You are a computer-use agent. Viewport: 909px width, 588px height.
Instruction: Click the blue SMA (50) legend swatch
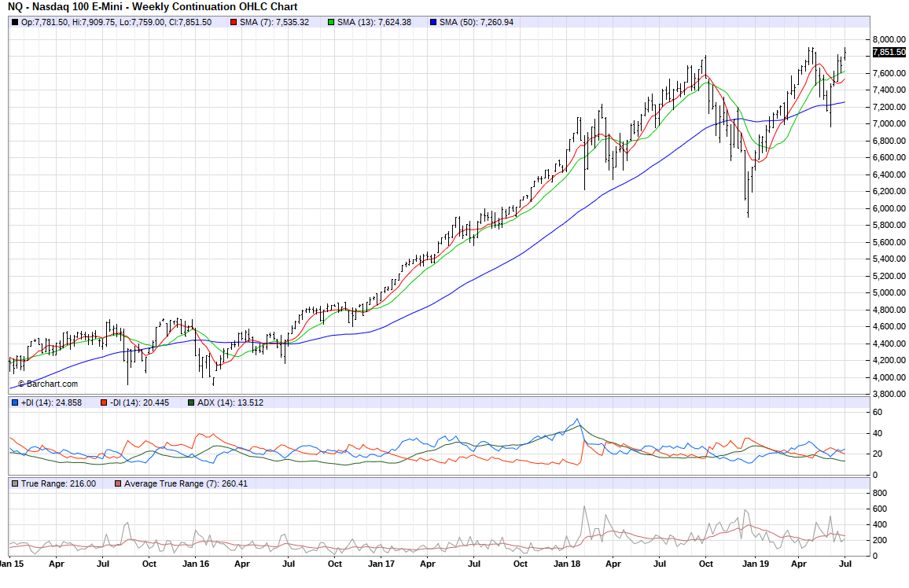coord(432,22)
